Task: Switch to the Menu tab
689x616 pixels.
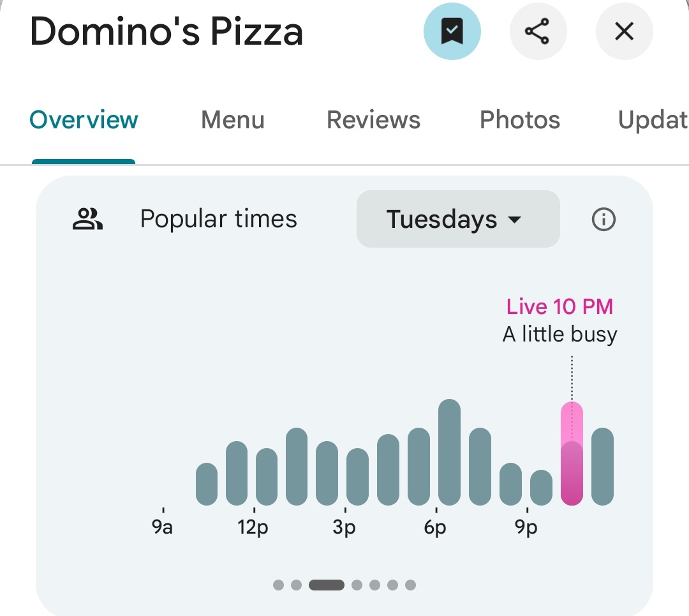Action: pos(232,120)
